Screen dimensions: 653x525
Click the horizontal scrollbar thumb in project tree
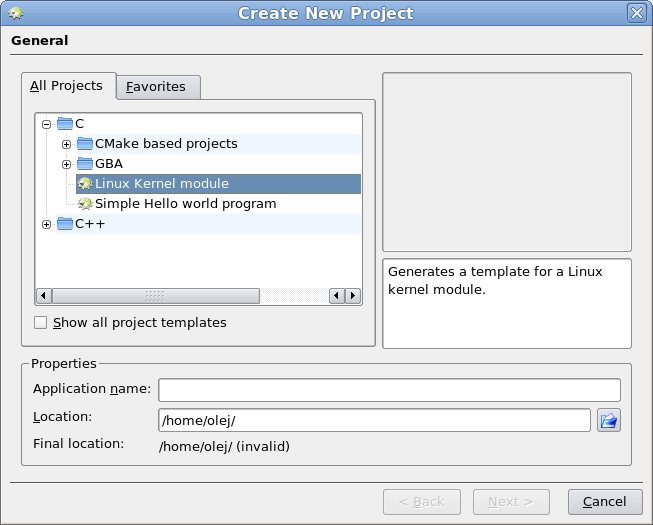156,296
